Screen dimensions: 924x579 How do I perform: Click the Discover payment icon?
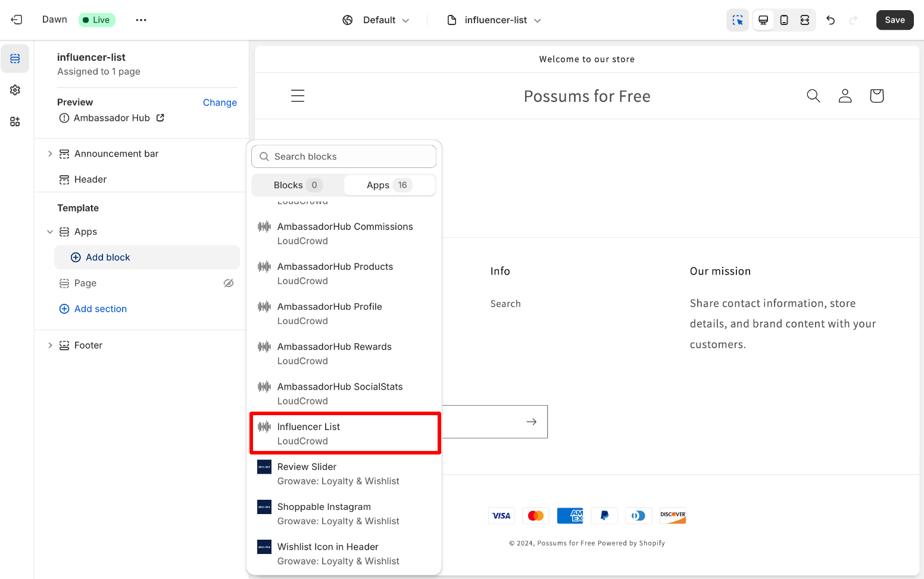pyautogui.click(x=673, y=516)
